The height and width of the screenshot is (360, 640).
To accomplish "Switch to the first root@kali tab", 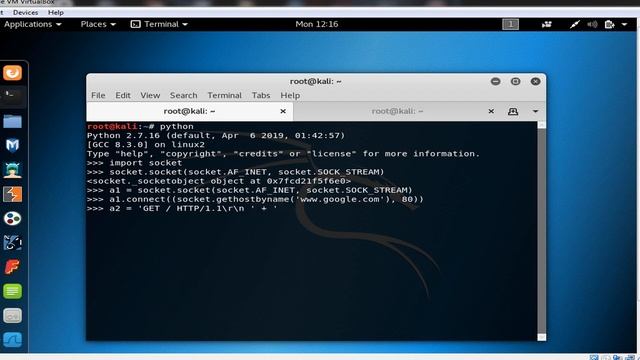I will 189,111.
